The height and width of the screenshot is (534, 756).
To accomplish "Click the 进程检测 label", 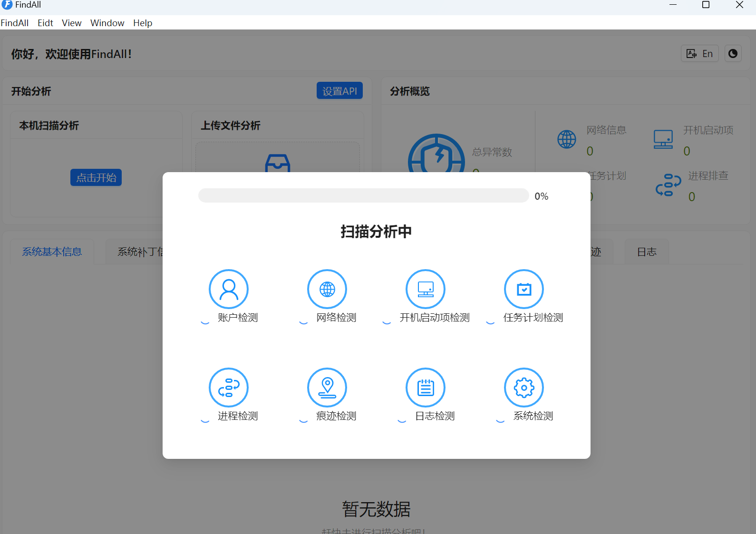I will (x=238, y=416).
